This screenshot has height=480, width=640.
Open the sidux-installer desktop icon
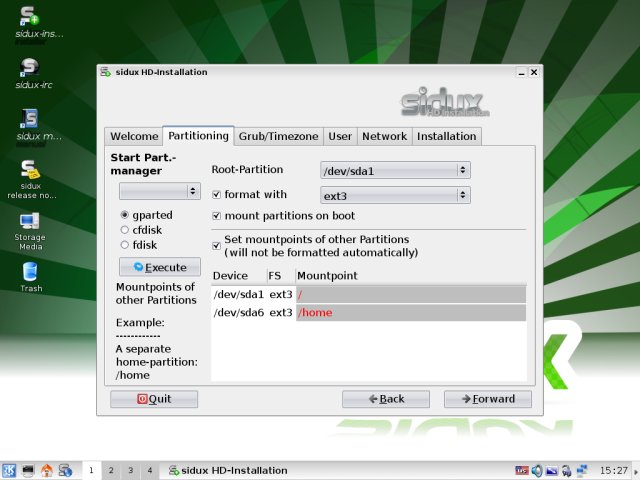(x=29, y=16)
